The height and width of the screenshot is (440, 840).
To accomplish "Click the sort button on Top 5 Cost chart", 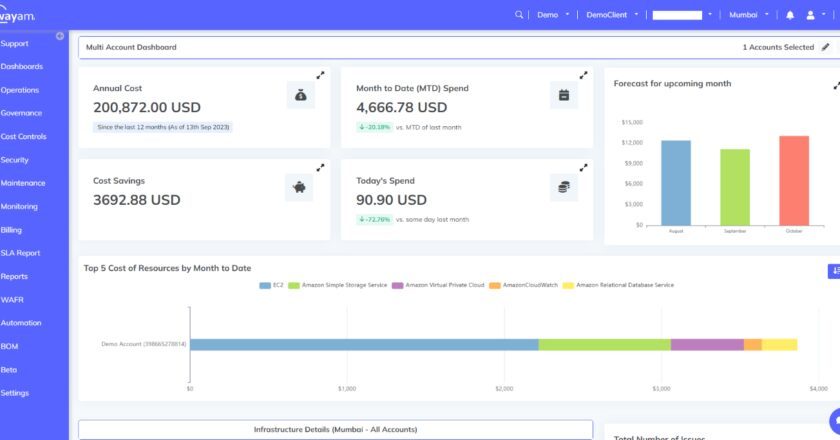I will (834, 271).
